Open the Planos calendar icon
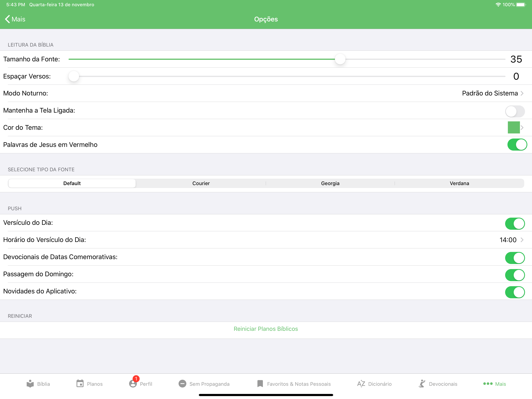The image size is (532, 399). [x=80, y=384]
